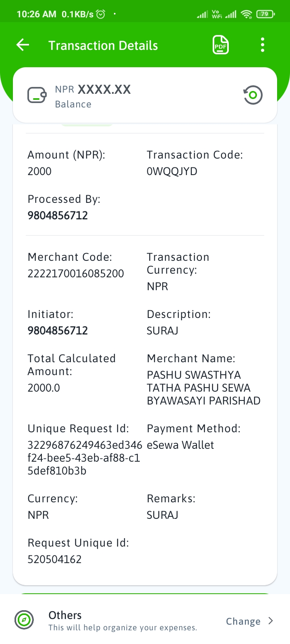This screenshot has height=644, width=290.
Task: Tap the masked NPR XXXX.XX balance
Action: 93,89
